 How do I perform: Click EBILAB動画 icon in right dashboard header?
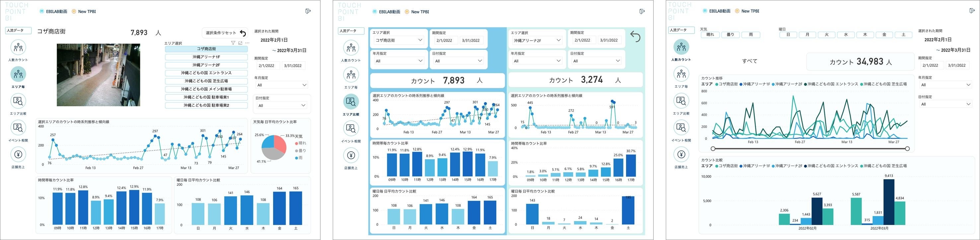tap(705, 11)
